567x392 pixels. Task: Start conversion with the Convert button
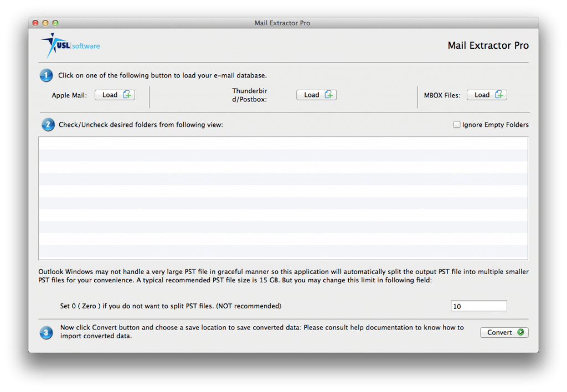(x=504, y=332)
